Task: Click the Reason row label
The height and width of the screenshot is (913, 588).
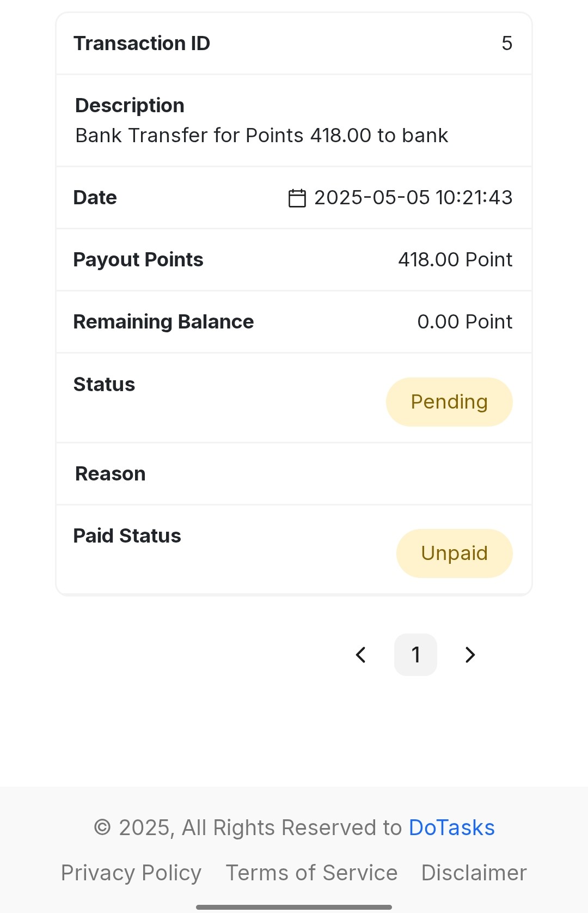Action: click(111, 474)
